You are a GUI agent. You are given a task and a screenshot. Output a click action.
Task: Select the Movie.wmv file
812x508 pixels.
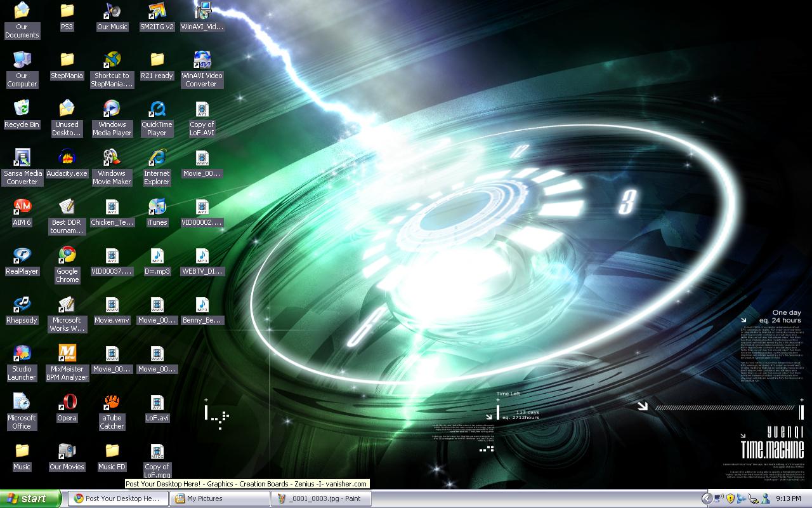point(112,310)
